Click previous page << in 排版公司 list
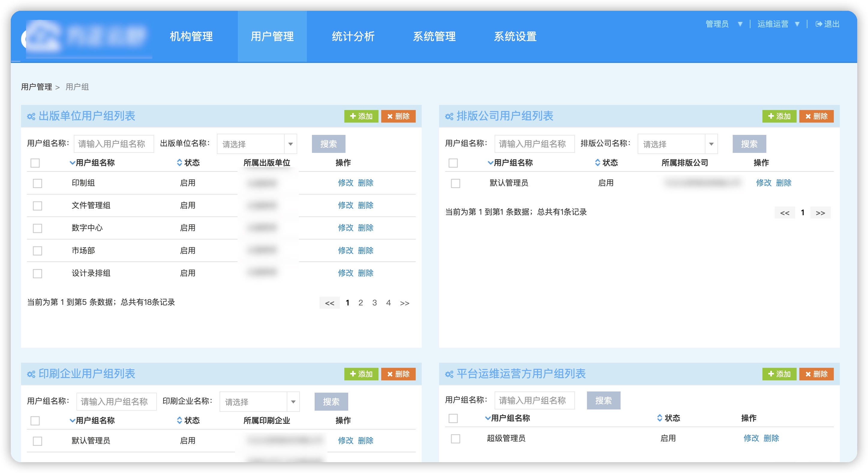 [785, 213]
